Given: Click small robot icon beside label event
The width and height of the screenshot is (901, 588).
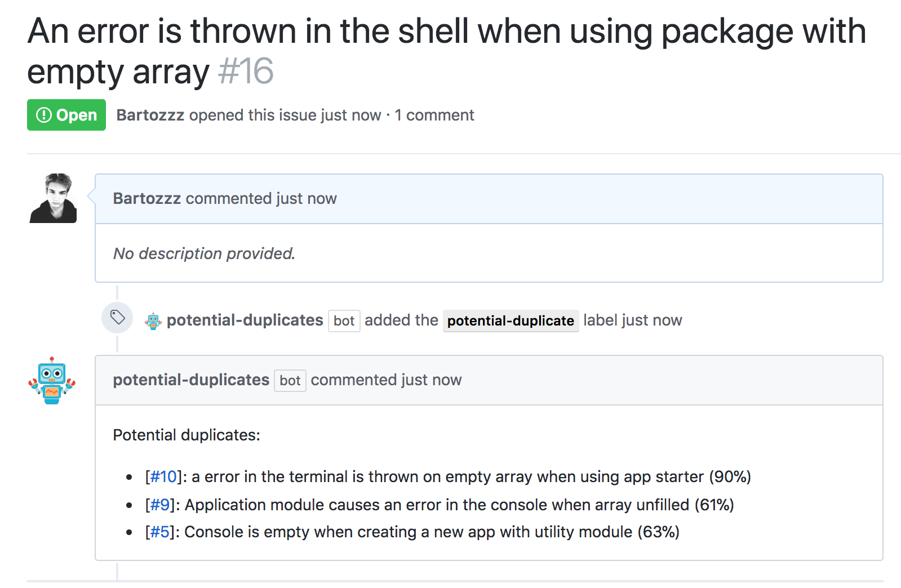Looking at the screenshot, I should [153, 321].
